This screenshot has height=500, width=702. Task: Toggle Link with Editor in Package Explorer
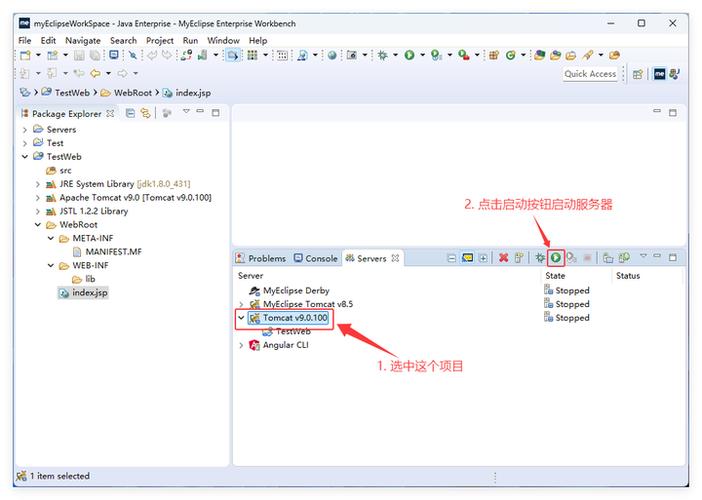click(145, 113)
